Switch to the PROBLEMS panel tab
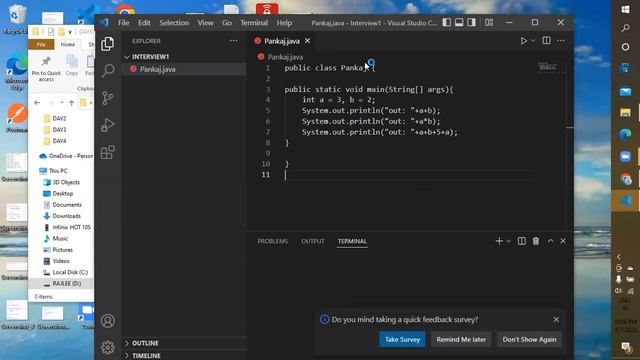 [273, 241]
